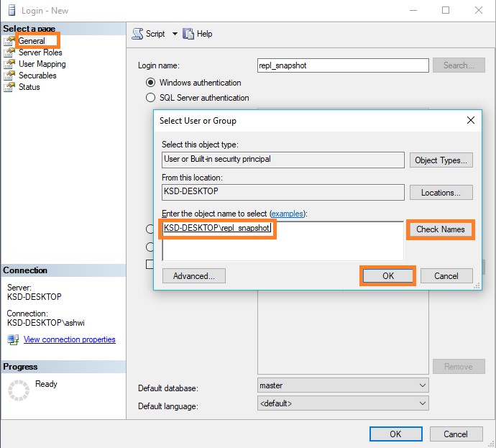Open the General page
The height and width of the screenshot is (448, 496).
coord(32,41)
